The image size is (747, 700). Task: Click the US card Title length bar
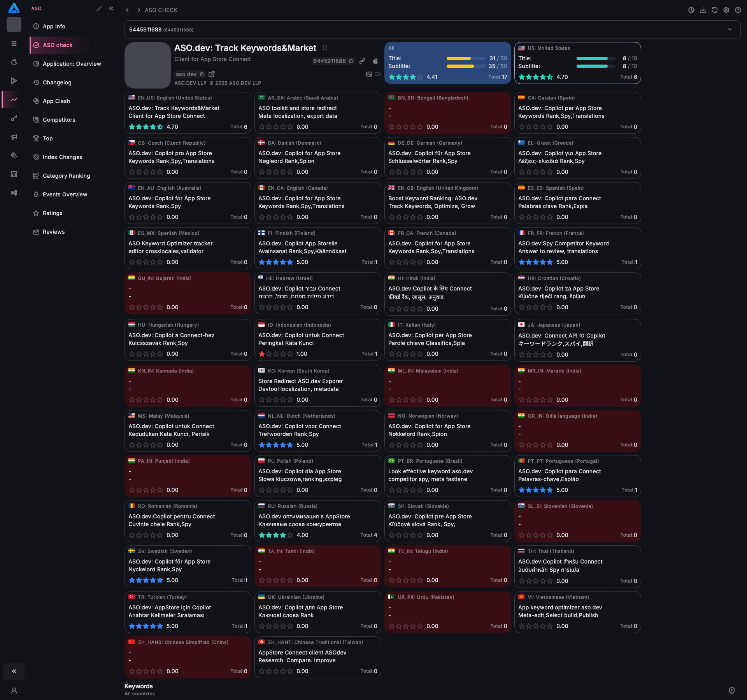pos(596,58)
